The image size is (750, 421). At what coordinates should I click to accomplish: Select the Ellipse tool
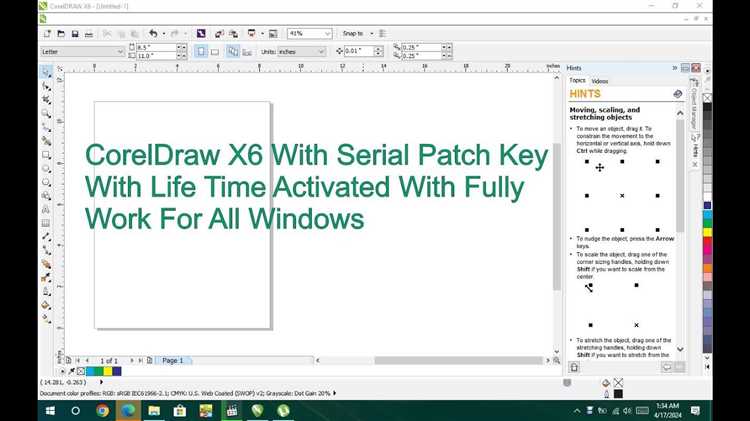(x=46, y=168)
